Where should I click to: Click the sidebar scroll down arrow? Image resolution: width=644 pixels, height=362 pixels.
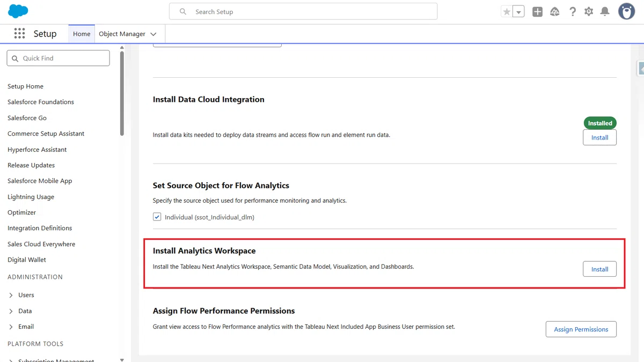point(122,359)
